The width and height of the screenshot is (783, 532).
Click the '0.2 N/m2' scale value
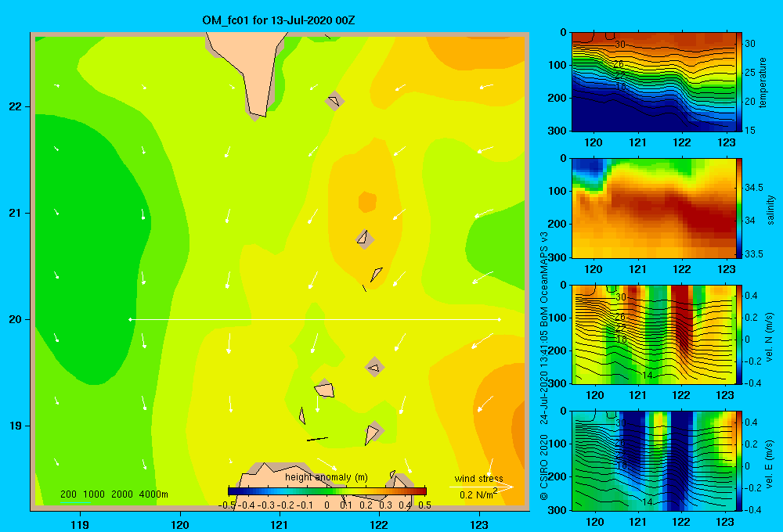pos(478,494)
